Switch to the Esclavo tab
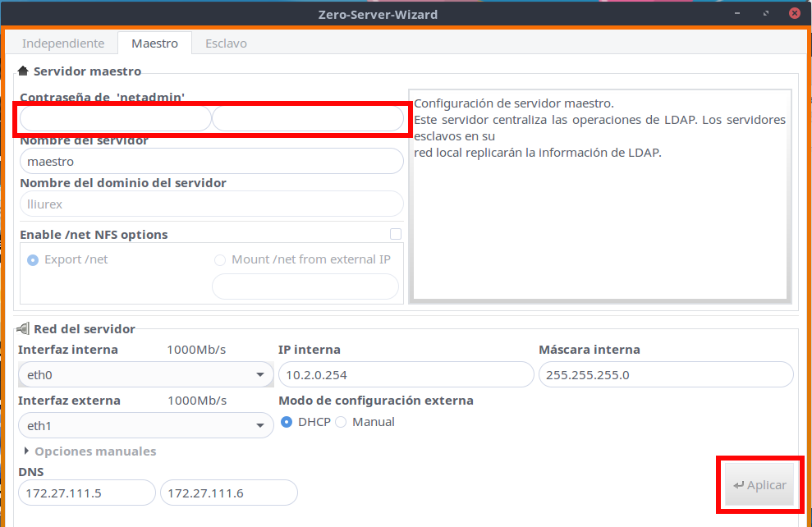Screen dimensions: 812x527 coord(226,44)
